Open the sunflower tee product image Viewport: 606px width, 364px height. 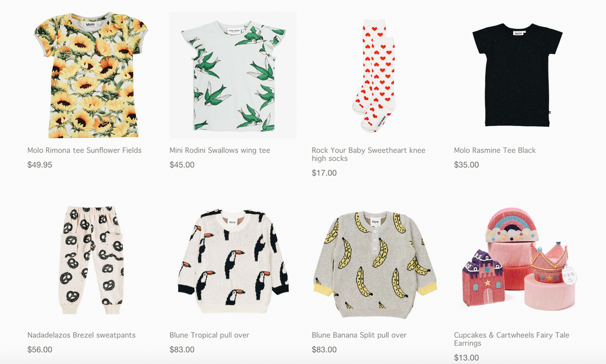click(x=91, y=75)
